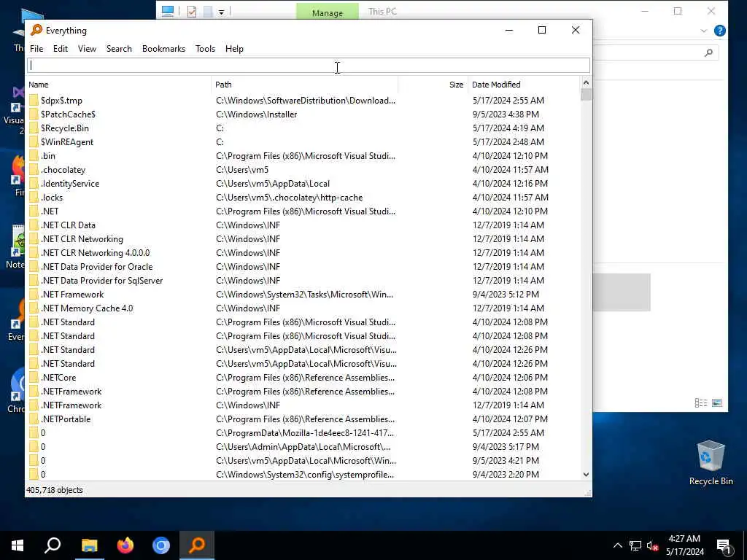Click path C:\Windows\Installer
The width and height of the screenshot is (747, 560).
coord(256,114)
